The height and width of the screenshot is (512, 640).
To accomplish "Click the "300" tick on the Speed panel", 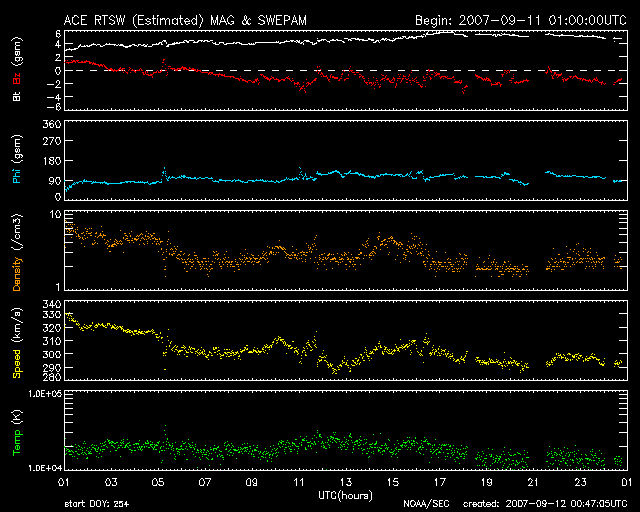I will pos(52,354).
